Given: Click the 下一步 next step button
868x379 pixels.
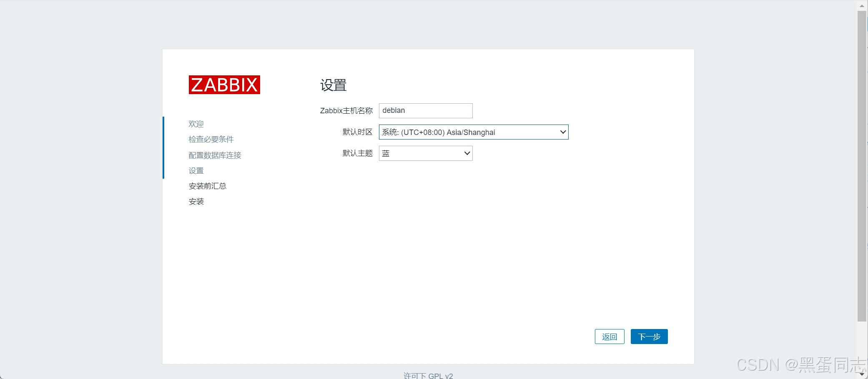Looking at the screenshot, I should 649,337.
